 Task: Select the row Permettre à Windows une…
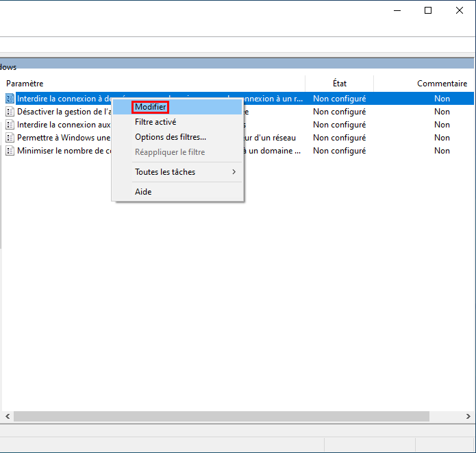[240, 138]
